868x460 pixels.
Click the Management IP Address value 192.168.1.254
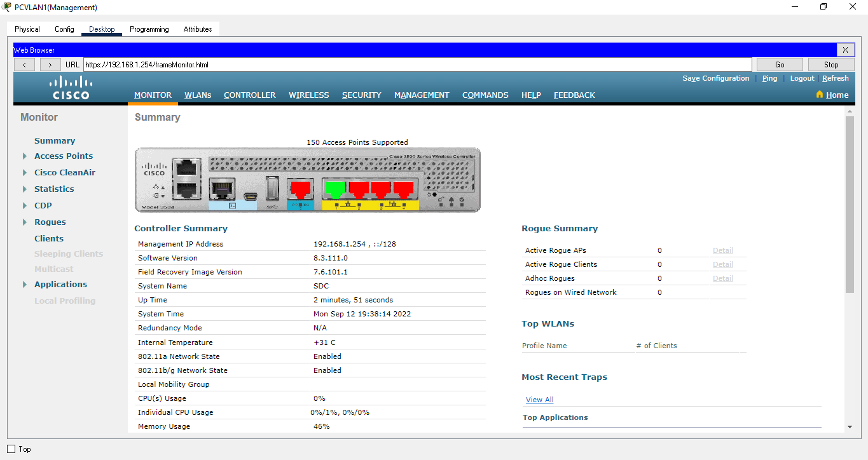340,244
